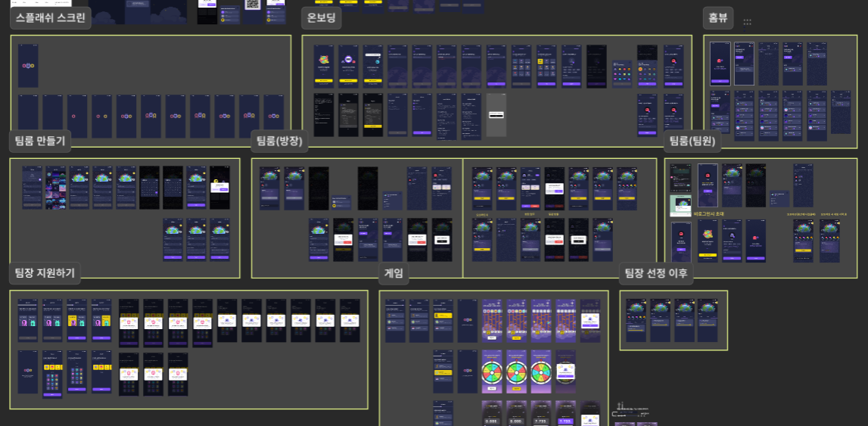Click the 팀장 선정 이후 section label
Image resolution: width=868 pixels, height=426 pixels.
coord(655,273)
